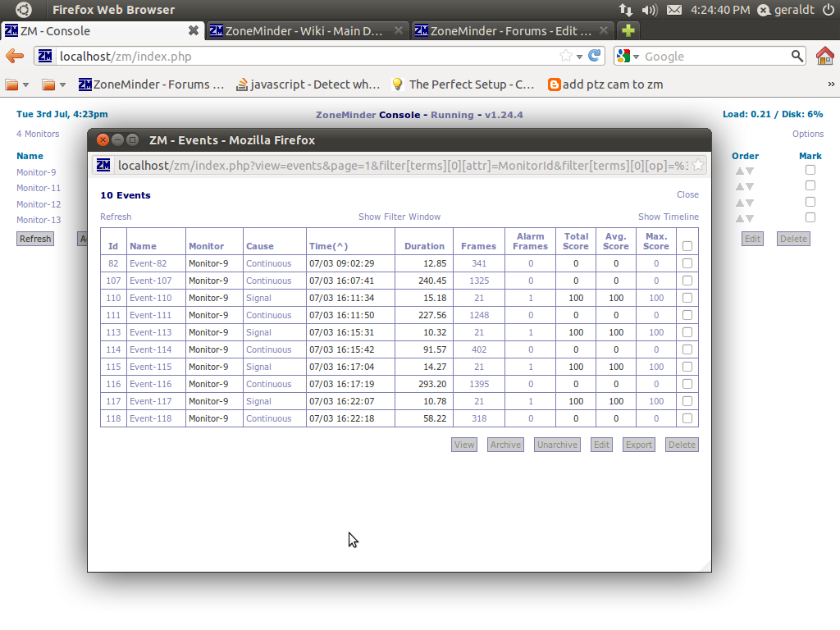840x630 pixels.
Task: Open the second bookmarks folder dropdown
Action: pos(55,84)
